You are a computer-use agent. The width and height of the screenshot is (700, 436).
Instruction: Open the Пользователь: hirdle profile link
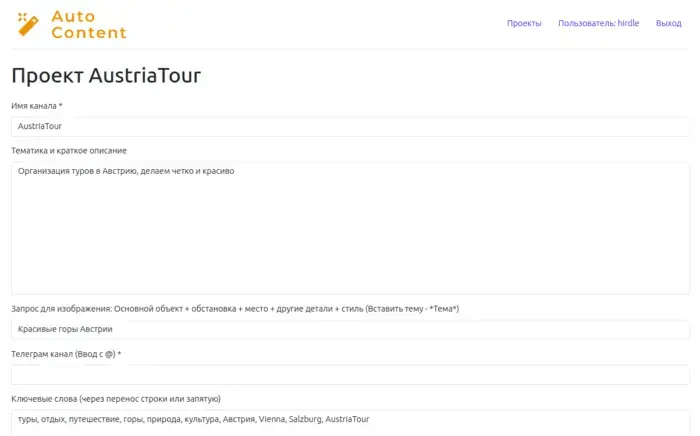click(599, 23)
